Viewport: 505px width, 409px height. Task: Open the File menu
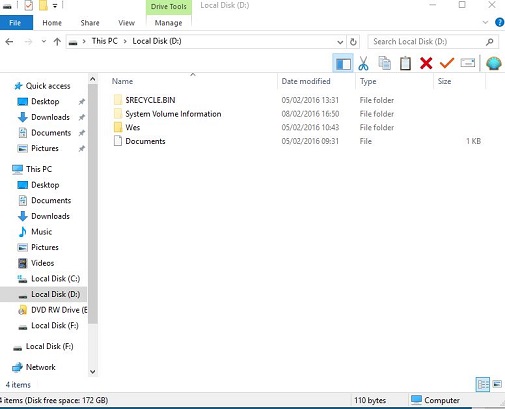(15, 23)
